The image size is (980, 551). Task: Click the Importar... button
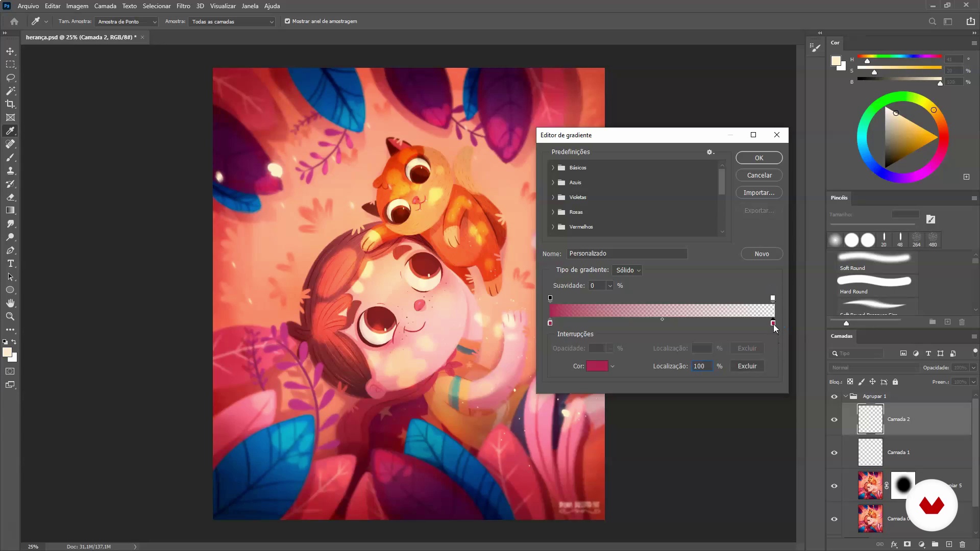click(x=759, y=193)
